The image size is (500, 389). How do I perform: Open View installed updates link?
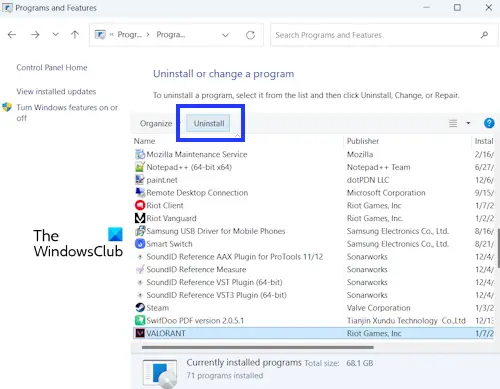(56, 92)
